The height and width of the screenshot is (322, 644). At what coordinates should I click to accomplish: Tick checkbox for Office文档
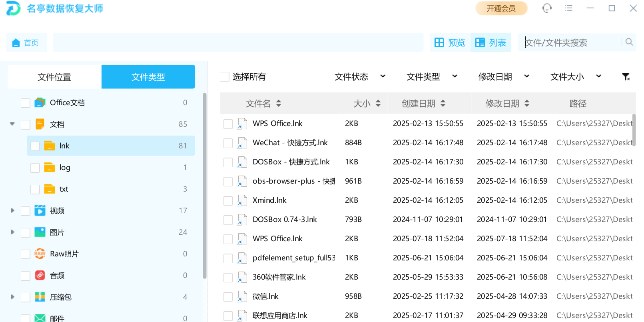point(26,103)
